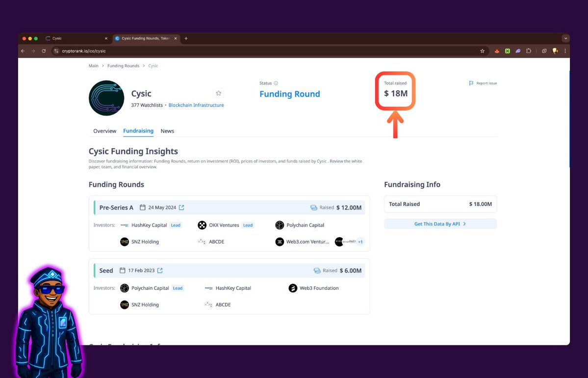Add Cysic to watchlist via star
The image size is (588, 378).
[219, 93]
